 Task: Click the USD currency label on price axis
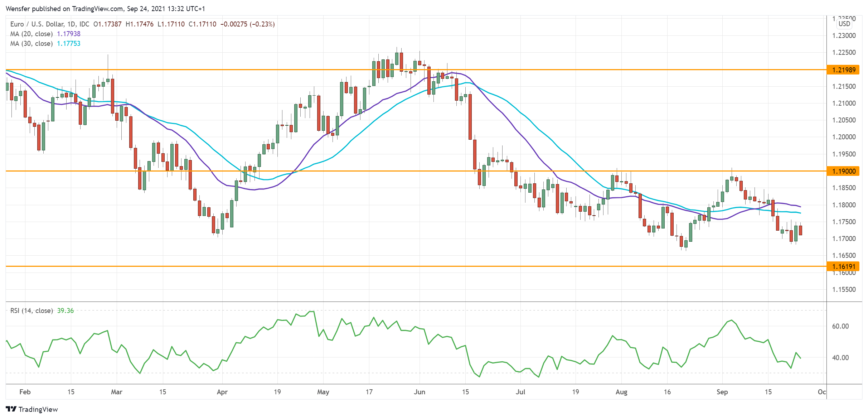[844, 24]
